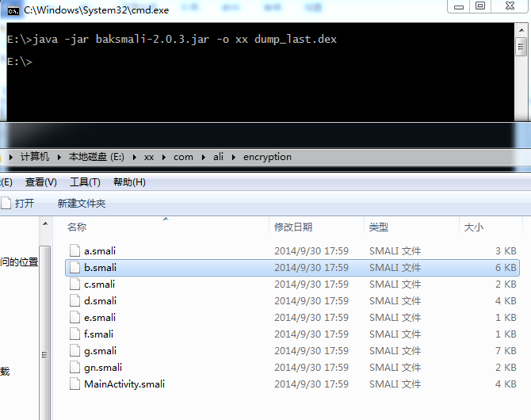
Task: Expand the arrow before xx breadcrumb
Action: click(135, 157)
